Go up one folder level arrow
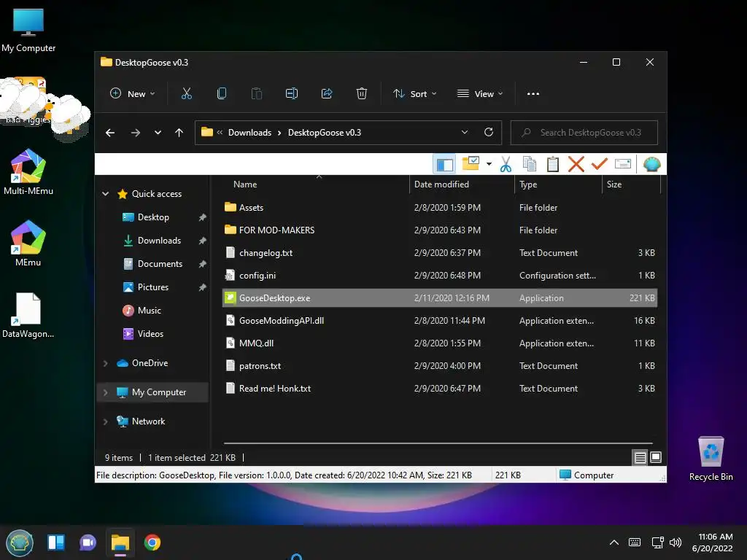 [x=179, y=133]
